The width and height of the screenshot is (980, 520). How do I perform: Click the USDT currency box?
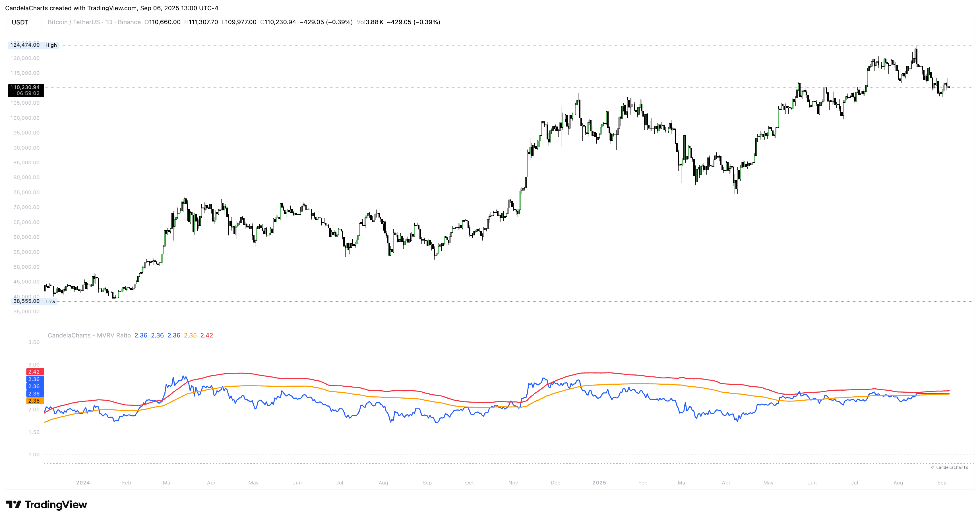point(24,22)
